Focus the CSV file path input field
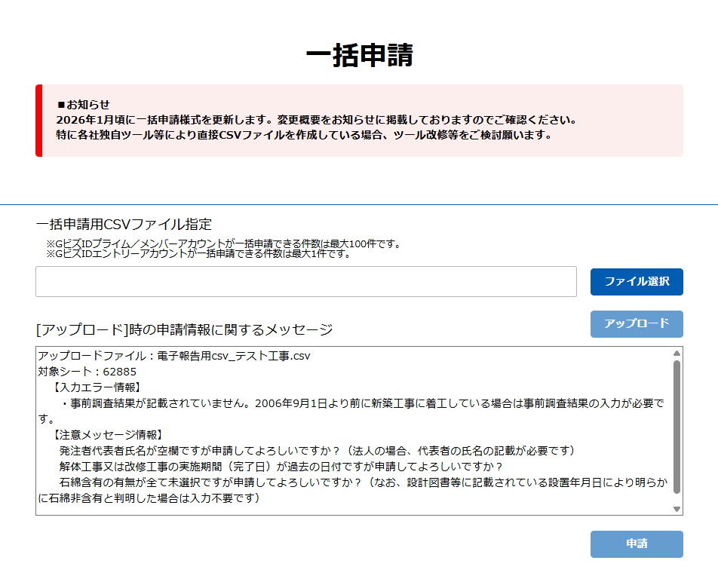Viewport: 718px width, 588px height. tap(305, 281)
